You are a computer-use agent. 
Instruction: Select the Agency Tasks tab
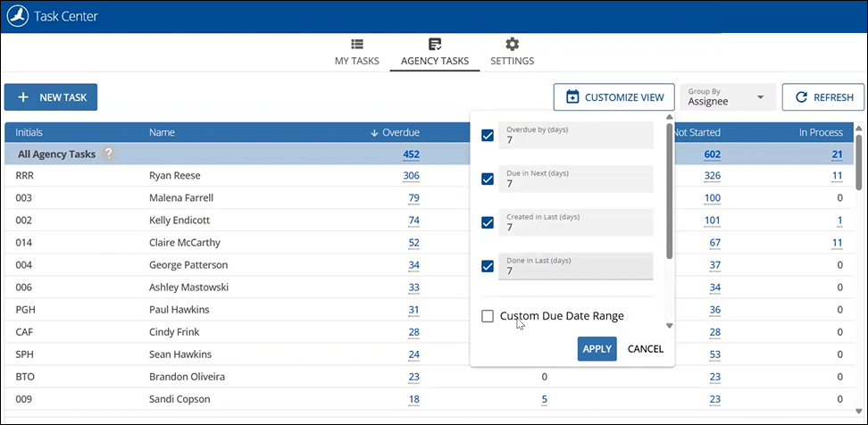(435, 54)
